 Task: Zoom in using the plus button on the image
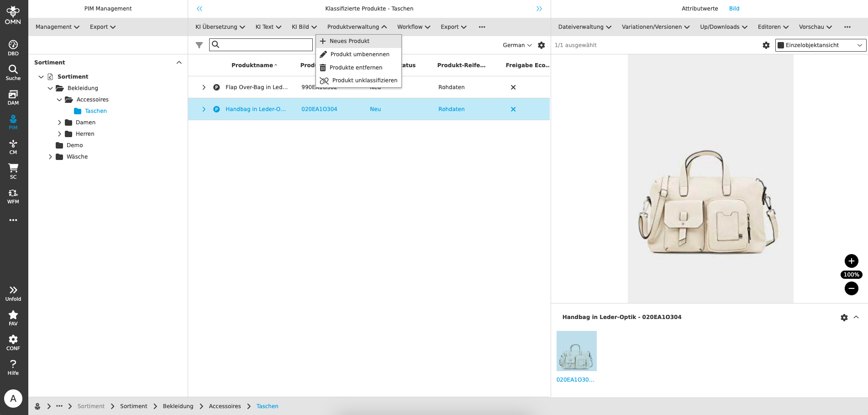pyautogui.click(x=851, y=261)
